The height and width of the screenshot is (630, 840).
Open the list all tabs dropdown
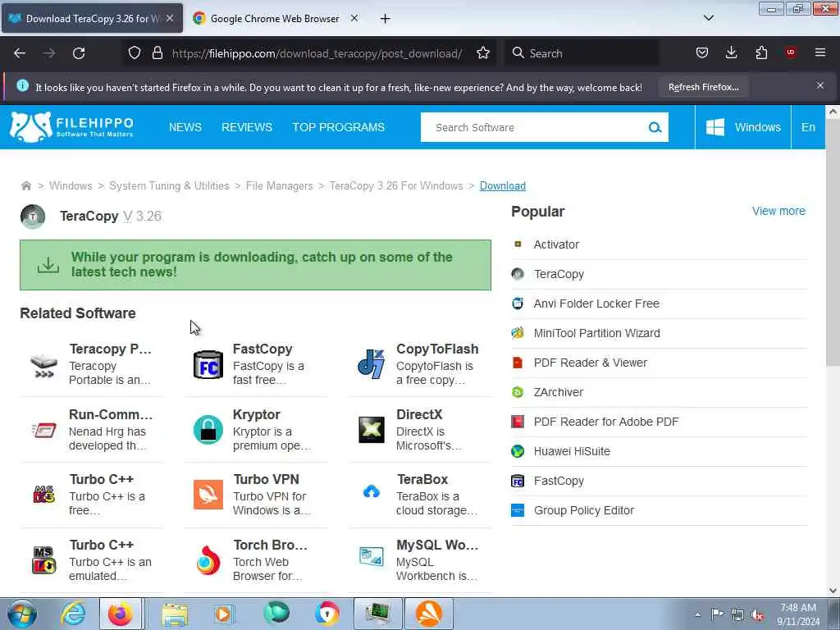tap(708, 18)
